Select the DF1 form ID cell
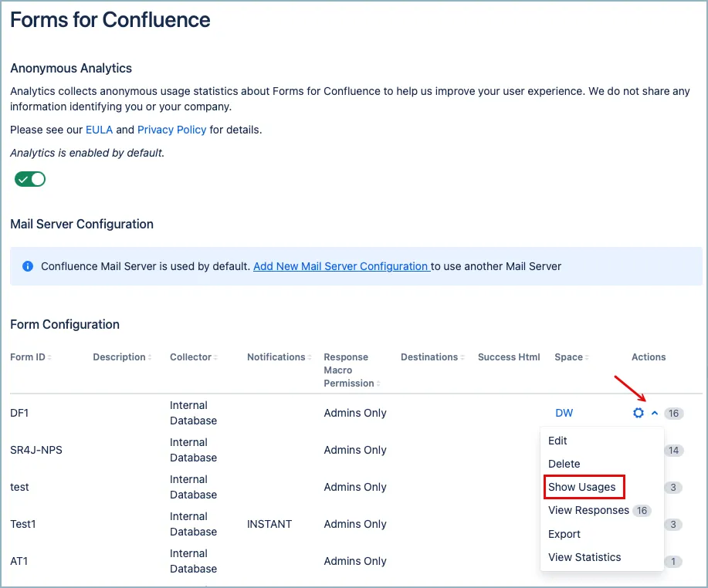The image size is (708, 588). point(19,413)
